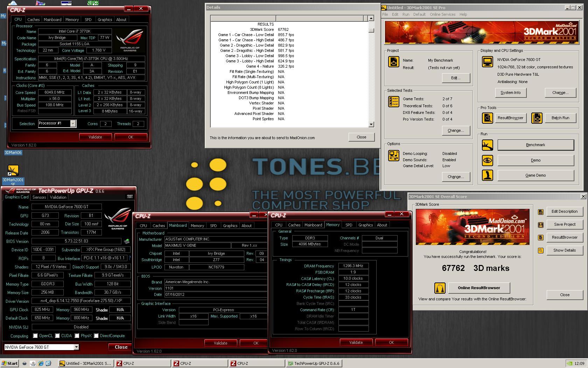Click the Show Details magnifier icon
The height and width of the screenshot is (368, 588).
pos(541,251)
